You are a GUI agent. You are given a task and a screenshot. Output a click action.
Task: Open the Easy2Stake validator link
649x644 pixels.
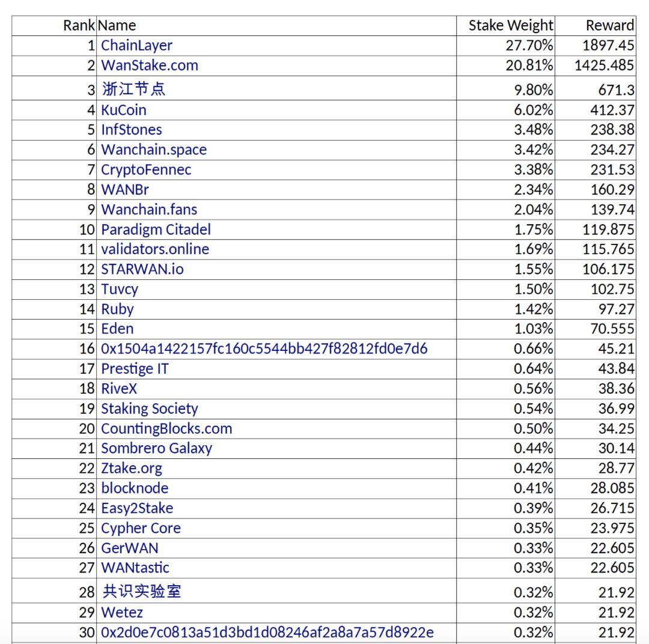(137, 508)
